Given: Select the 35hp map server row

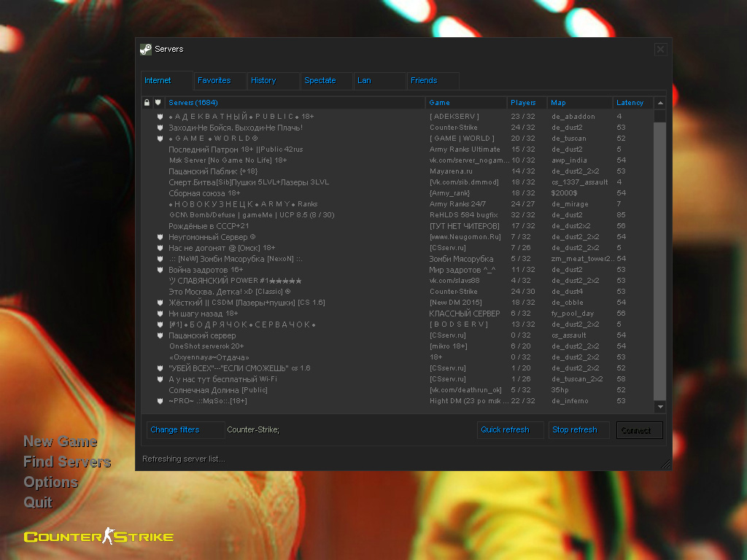Looking at the screenshot, I should tap(398, 391).
